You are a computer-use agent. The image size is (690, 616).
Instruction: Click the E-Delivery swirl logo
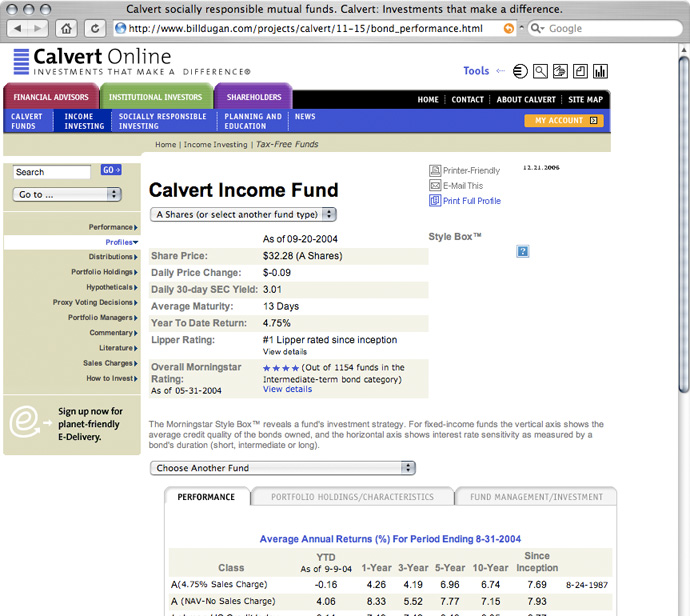point(26,422)
